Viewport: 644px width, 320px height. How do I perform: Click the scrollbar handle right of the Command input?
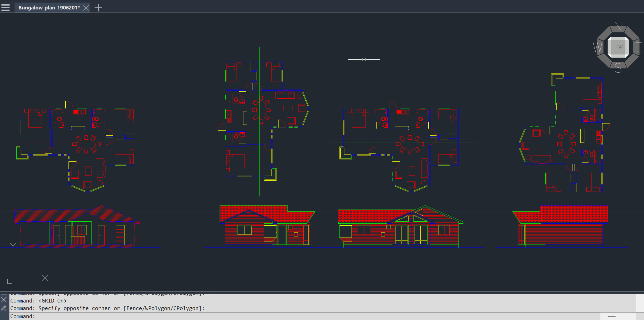612,316
